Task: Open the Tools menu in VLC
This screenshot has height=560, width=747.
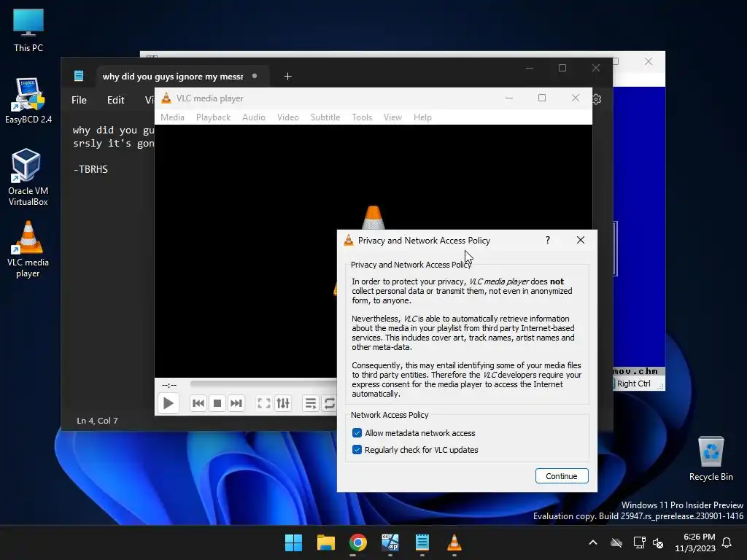Action: pos(362,117)
